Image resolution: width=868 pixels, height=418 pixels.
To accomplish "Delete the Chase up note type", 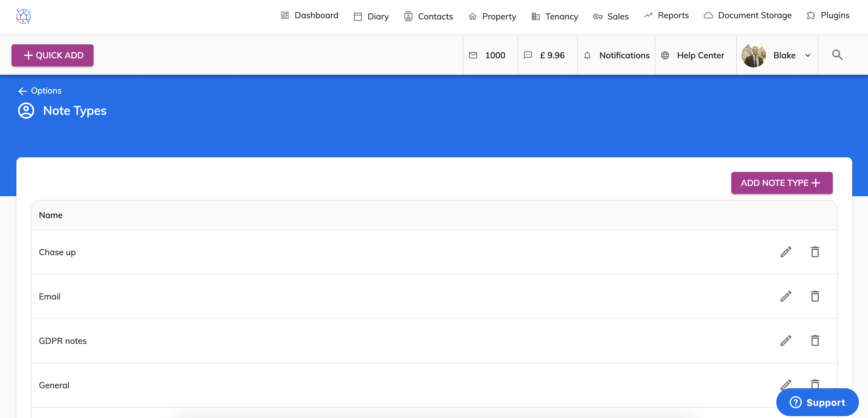I will click(815, 252).
